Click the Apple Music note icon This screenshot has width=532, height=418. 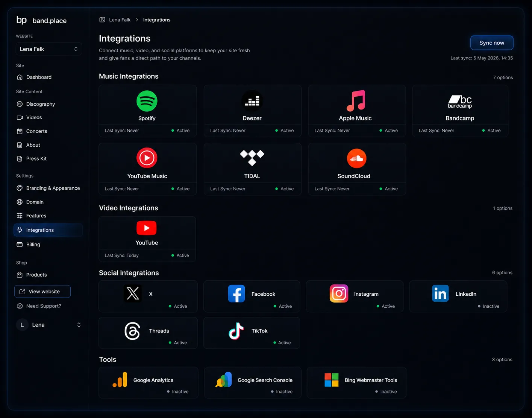pos(356,101)
